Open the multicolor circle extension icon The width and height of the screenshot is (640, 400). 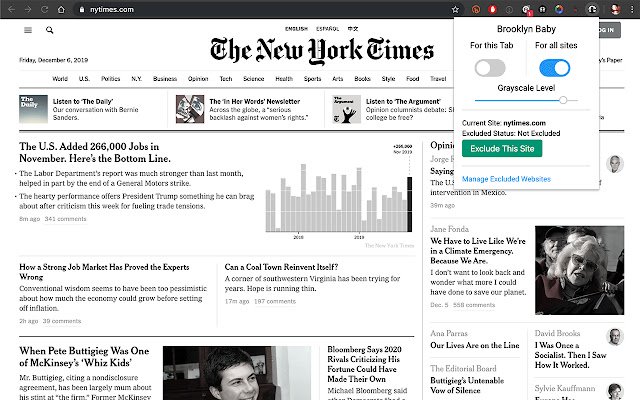[559, 9]
